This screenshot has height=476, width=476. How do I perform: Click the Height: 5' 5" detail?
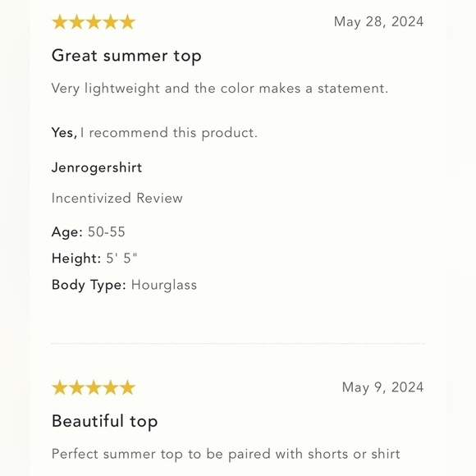point(94,259)
